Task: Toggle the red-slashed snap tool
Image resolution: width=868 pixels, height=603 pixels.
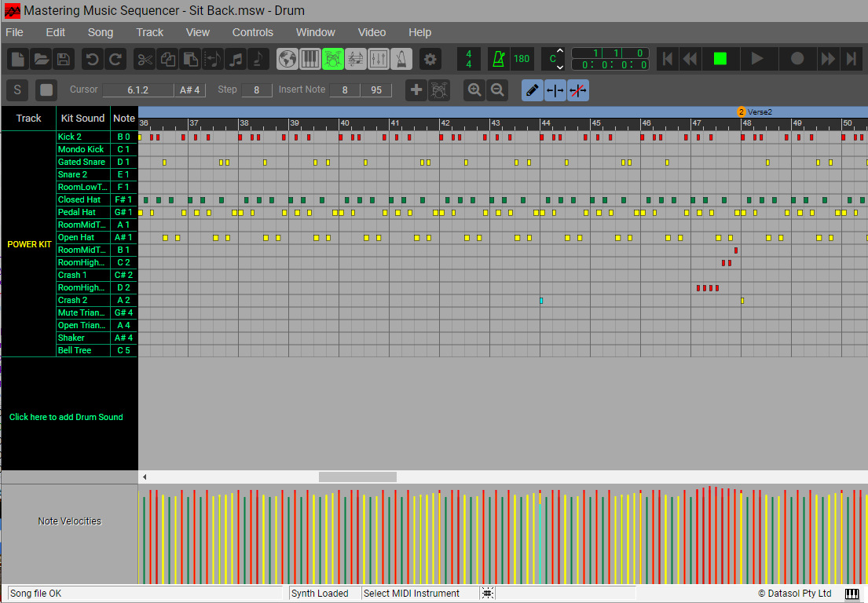Action: (x=578, y=90)
